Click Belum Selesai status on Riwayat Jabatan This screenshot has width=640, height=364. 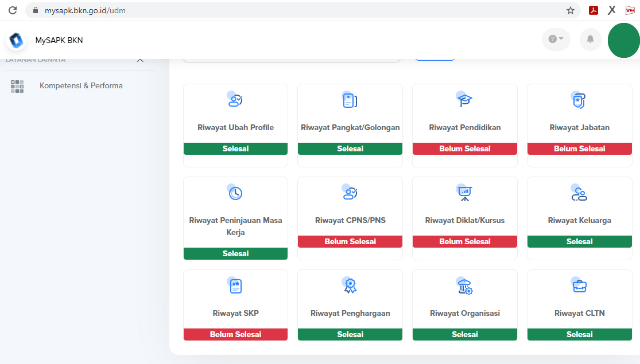click(x=580, y=149)
